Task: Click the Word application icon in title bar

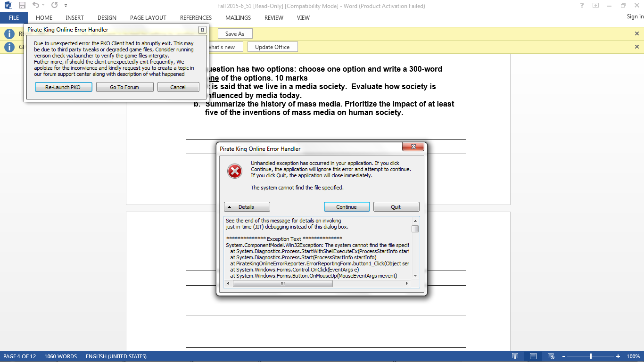Action: (8, 6)
